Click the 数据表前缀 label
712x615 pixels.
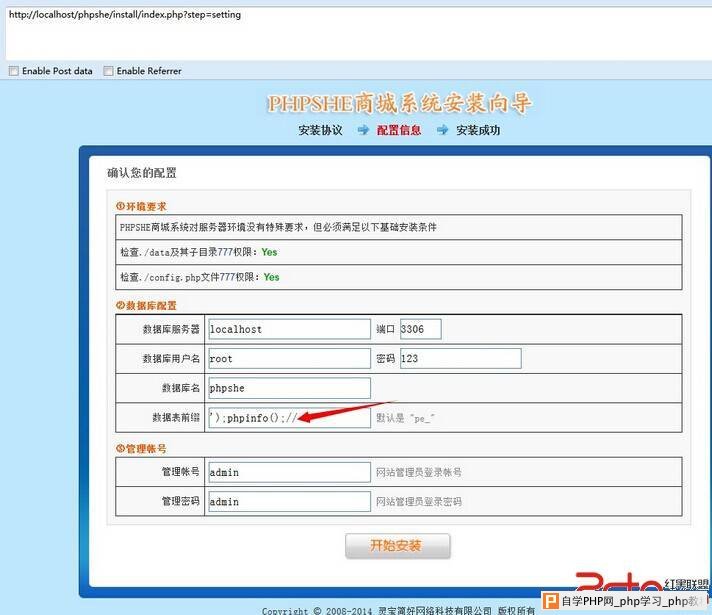[x=176, y=418]
